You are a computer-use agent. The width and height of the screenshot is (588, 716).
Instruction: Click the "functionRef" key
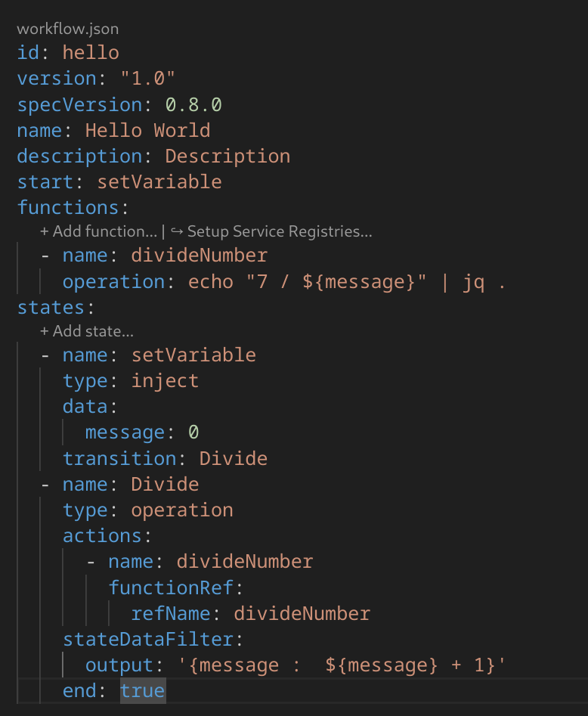[x=173, y=587]
